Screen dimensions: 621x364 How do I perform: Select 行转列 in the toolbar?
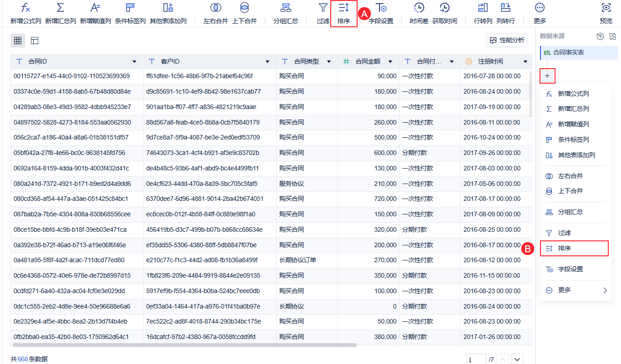coord(483,13)
